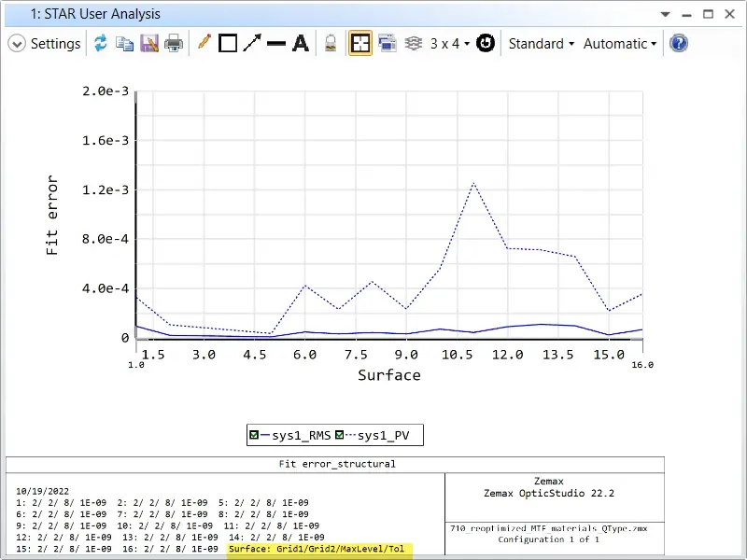
Task: Uncheck the sys1_RMS legend checkbox
Action: (x=254, y=435)
